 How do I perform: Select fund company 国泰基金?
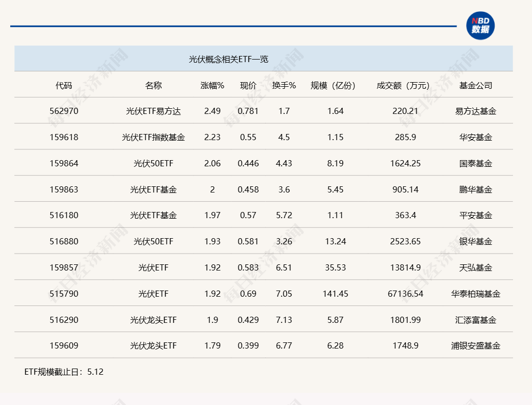coord(476,164)
